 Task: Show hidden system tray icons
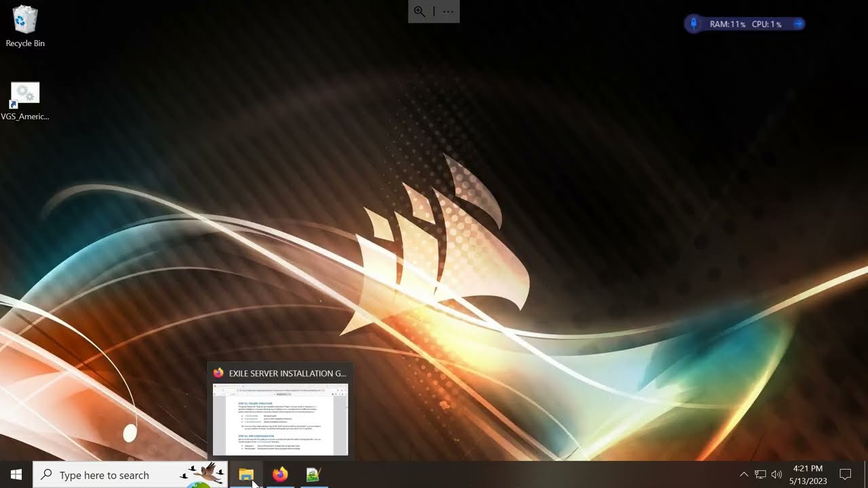click(x=744, y=474)
